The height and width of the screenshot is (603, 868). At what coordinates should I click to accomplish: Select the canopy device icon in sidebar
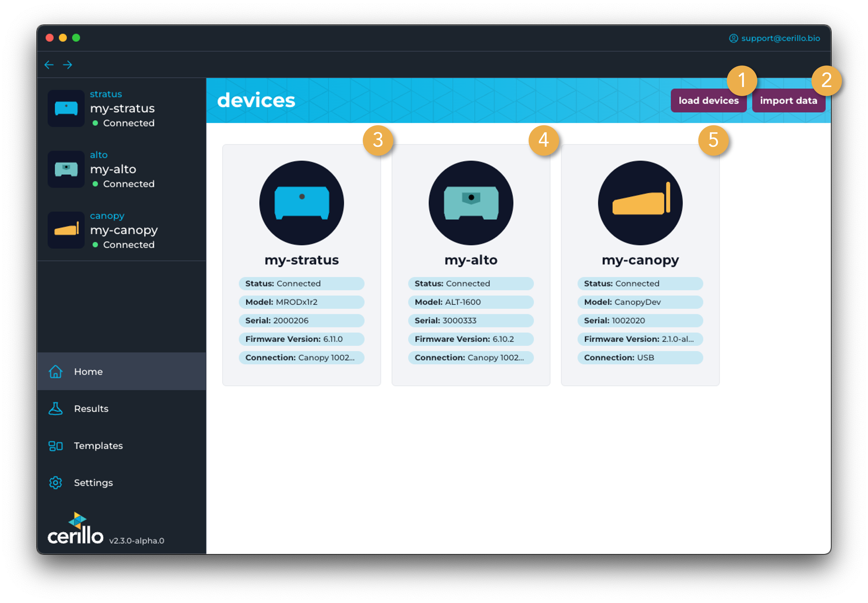coord(66,230)
